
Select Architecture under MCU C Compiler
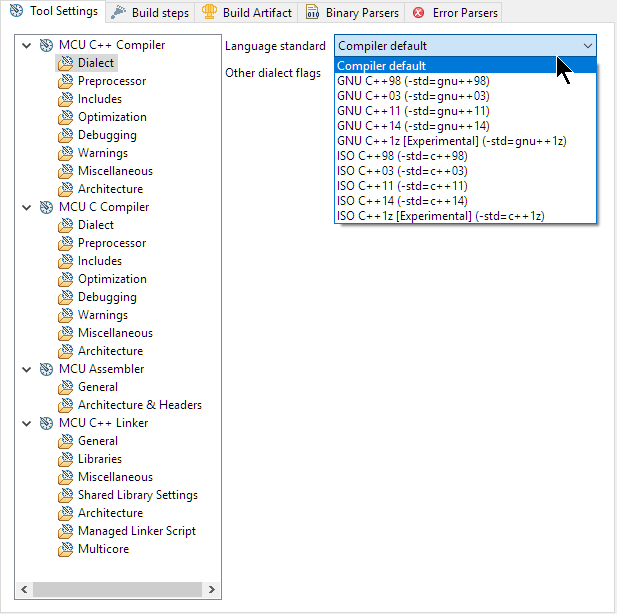(x=110, y=351)
